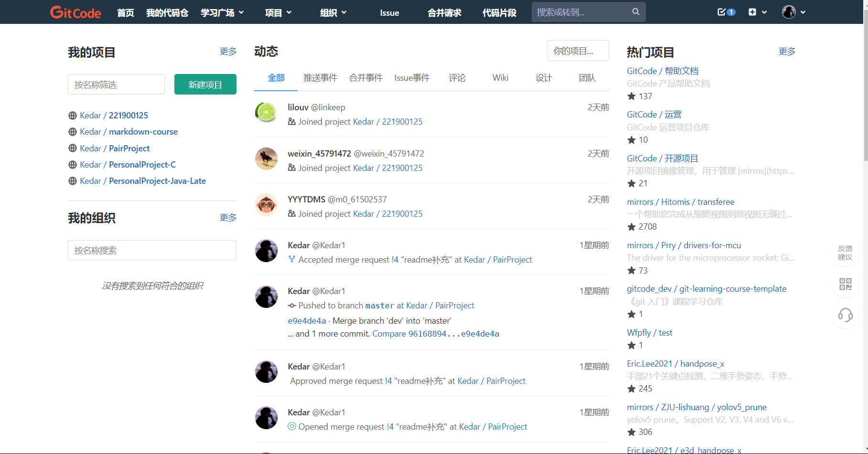Select the 全部 activity tab
Image resolution: width=868 pixels, height=454 pixels.
[276, 78]
